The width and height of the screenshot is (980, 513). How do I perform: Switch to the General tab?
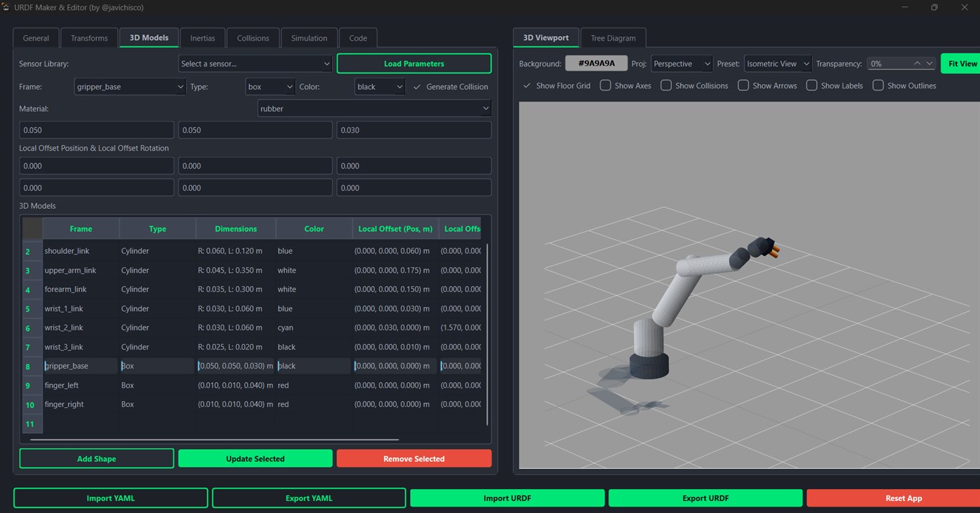click(36, 38)
